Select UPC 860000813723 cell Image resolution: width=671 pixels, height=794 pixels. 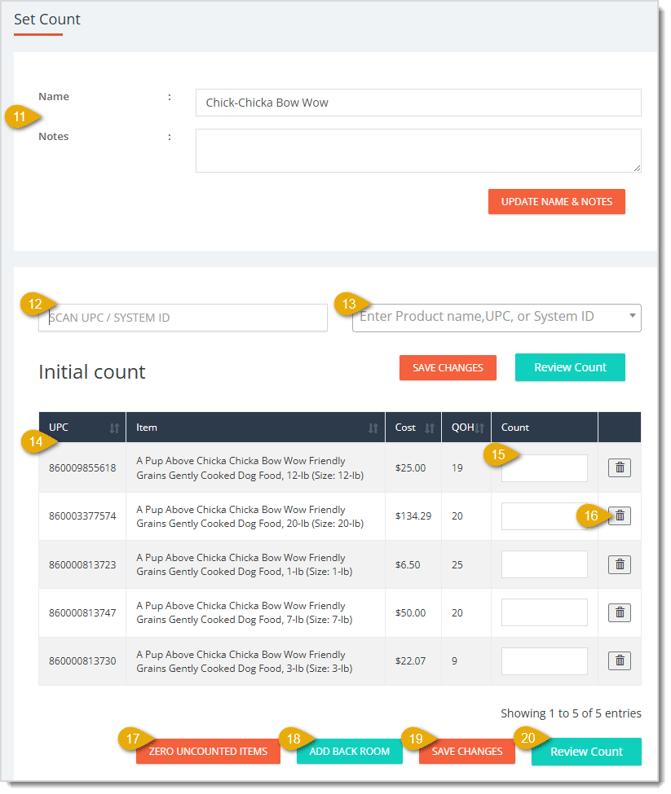pyautogui.click(x=82, y=565)
